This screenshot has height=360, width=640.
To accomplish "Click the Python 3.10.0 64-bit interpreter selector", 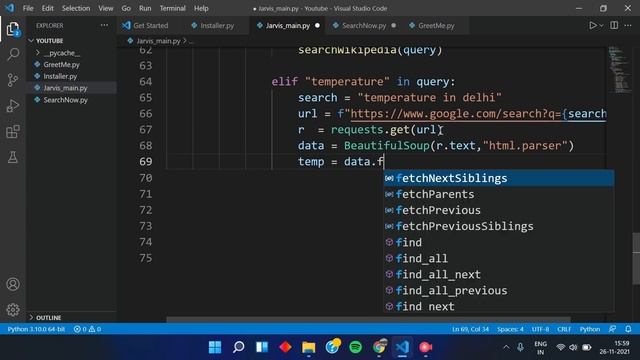I will (36, 329).
